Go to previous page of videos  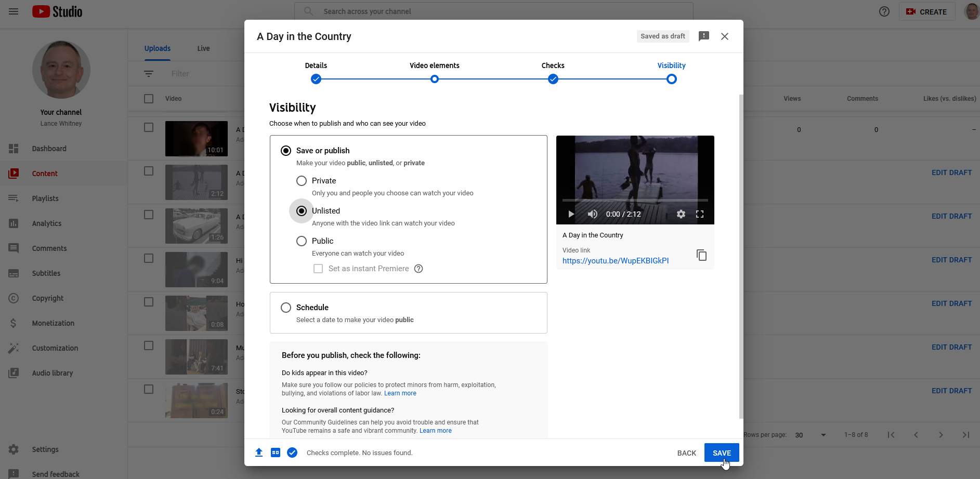point(916,435)
